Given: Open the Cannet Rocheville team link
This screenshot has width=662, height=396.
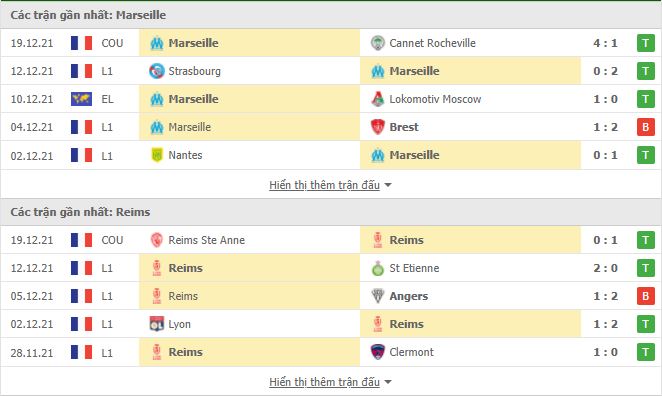Looking at the screenshot, I should click(x=432, y=43).
